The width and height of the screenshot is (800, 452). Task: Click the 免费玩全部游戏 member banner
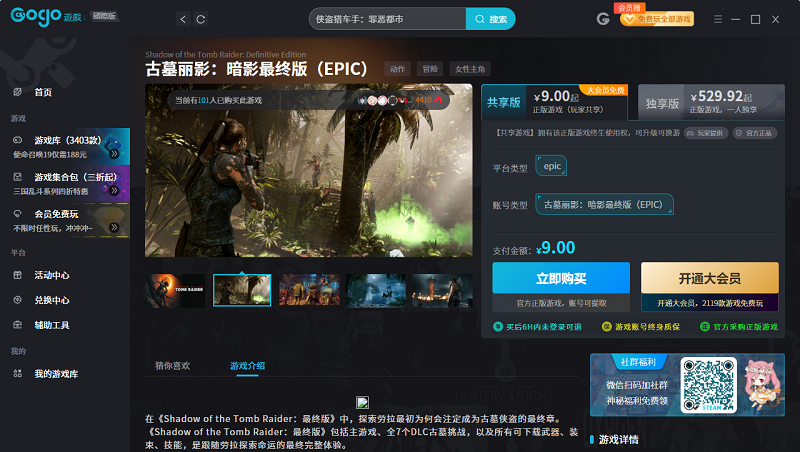click(657, 19)
